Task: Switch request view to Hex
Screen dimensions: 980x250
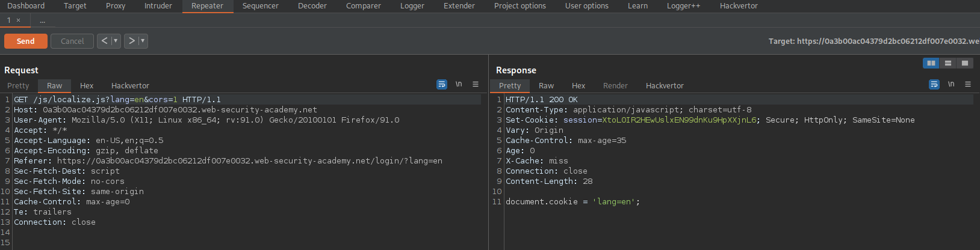Action: [87, 86]
